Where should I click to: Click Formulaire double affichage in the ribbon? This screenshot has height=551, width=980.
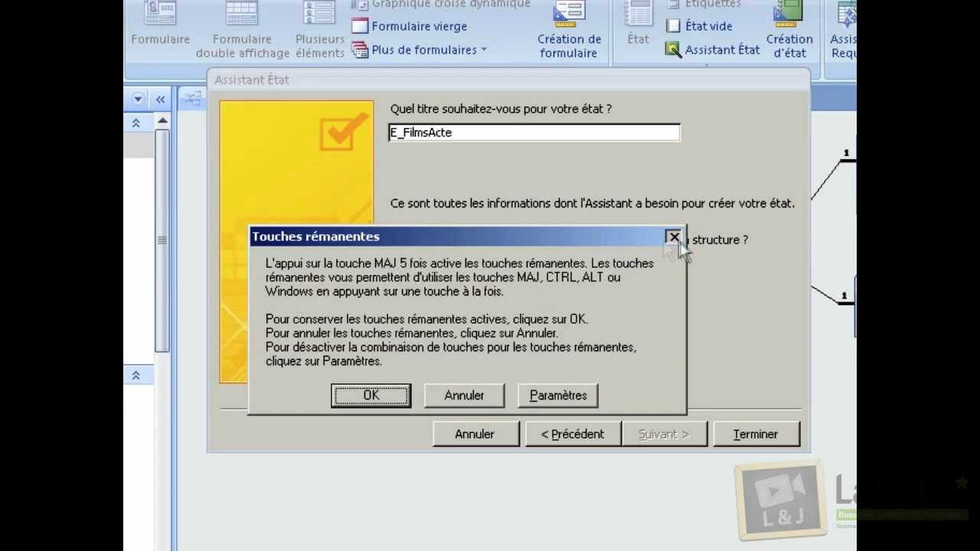(242, 31)
